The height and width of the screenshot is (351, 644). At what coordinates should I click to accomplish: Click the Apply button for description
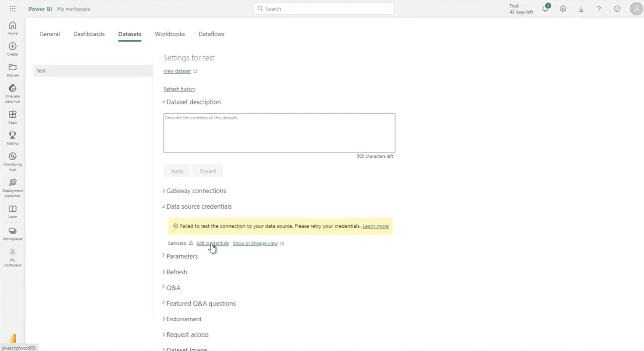(177, 170)
